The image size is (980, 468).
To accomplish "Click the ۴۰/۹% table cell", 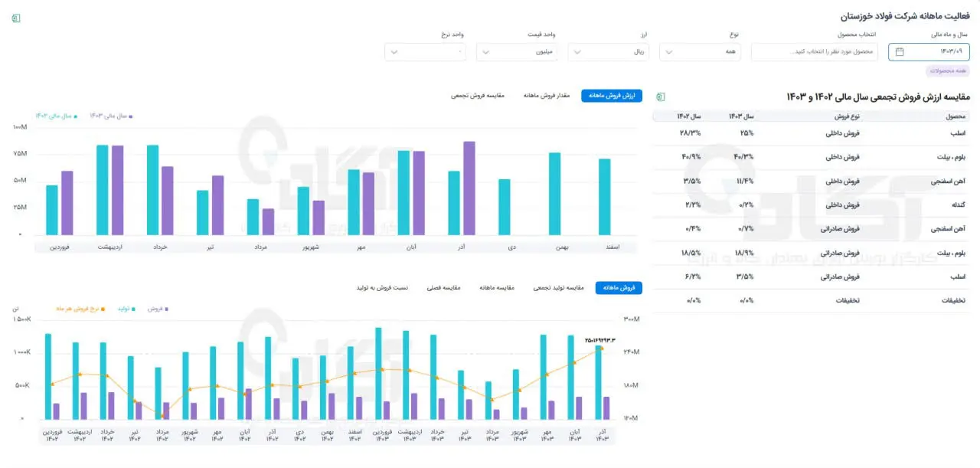I will tap(691, 157).
